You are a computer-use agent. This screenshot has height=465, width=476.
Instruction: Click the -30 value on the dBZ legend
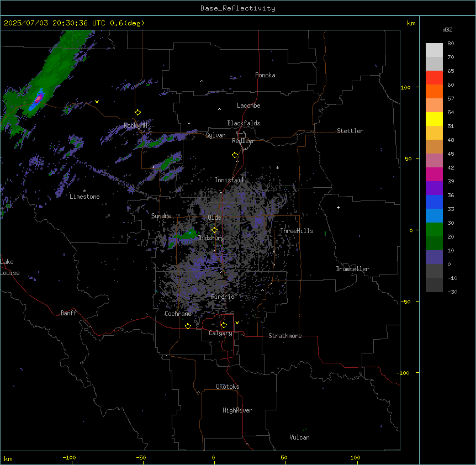452,292
